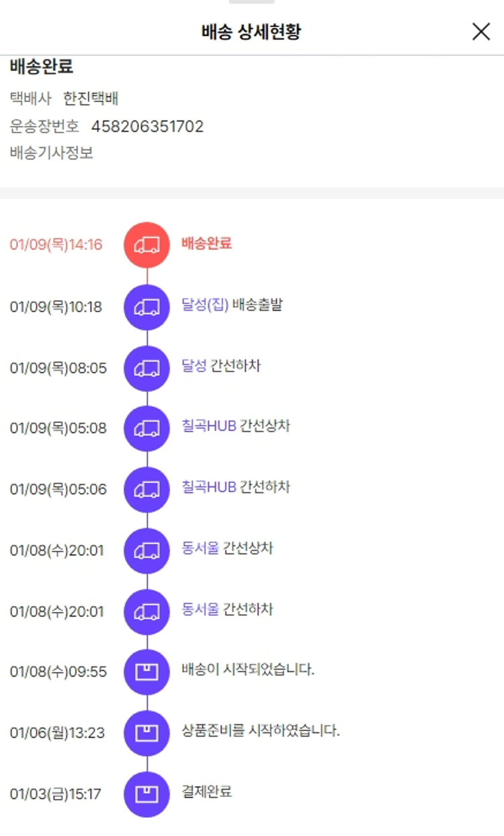Image resolution: width=504 pixels, height=836 pixels.
Task: Click the tracking number 458206351702
Action: (147, 126)
